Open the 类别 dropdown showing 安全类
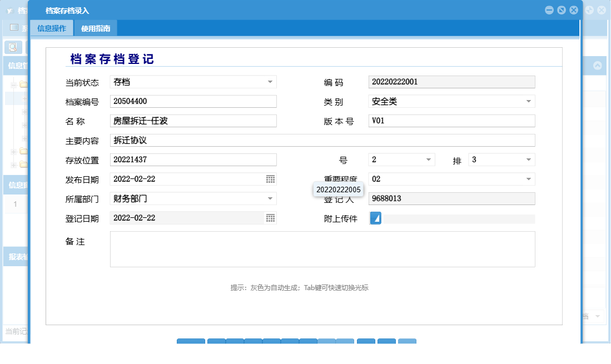The height and width of the screenshot is (364, 611). pos(529,101)
